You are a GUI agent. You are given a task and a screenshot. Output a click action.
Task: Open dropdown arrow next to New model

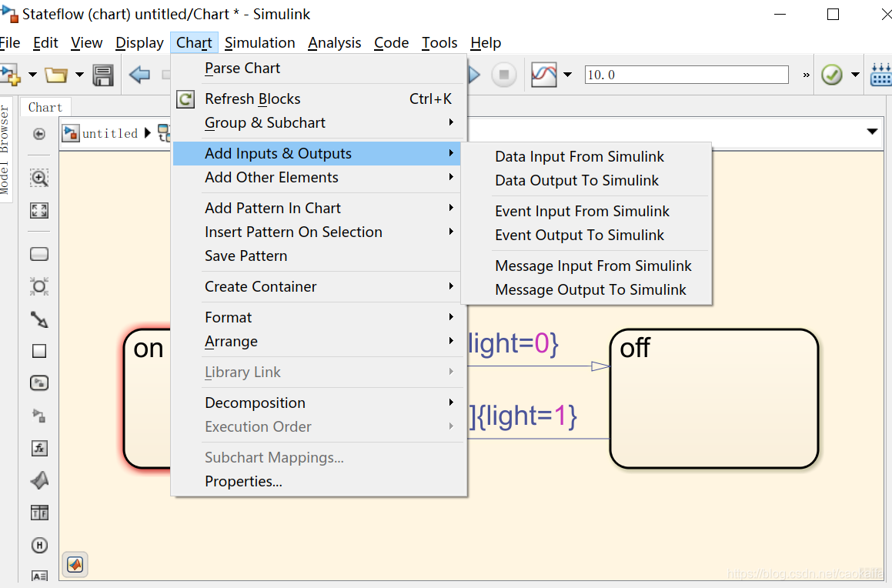(32, 75)
